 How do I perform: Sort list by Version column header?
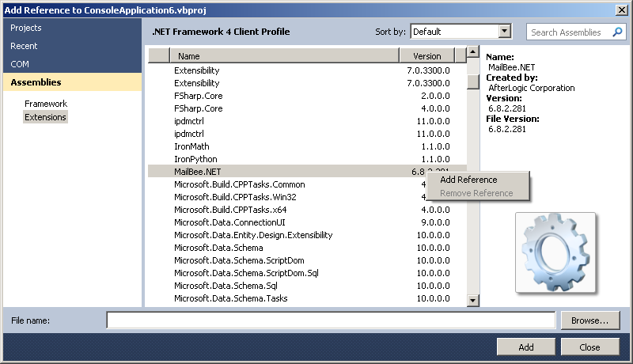click(426, 56)
